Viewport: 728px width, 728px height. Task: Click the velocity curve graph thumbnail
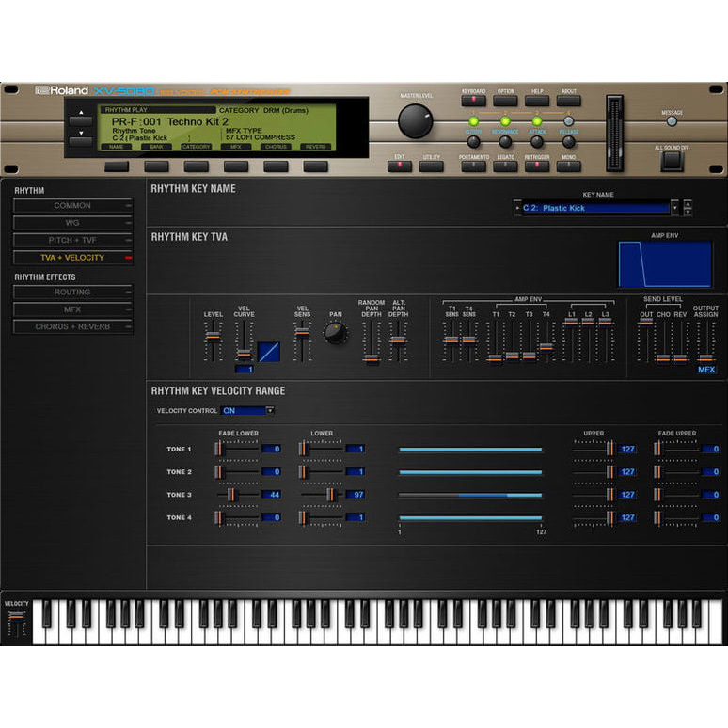[268, 352]
